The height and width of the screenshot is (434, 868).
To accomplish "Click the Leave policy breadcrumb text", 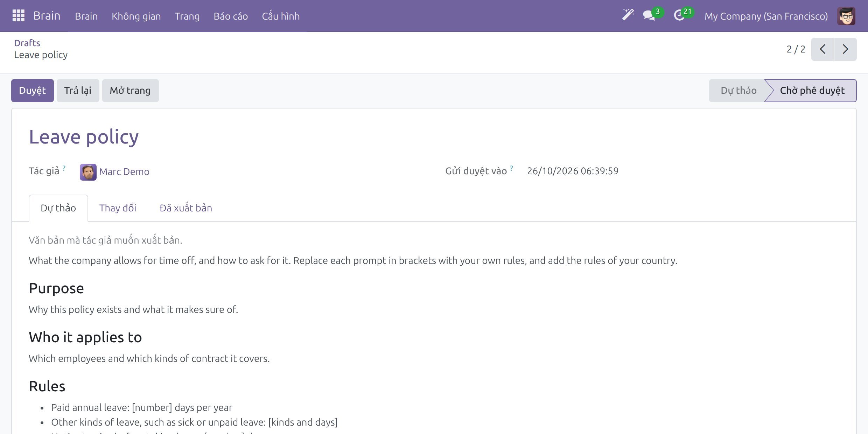I will point(41,55).
